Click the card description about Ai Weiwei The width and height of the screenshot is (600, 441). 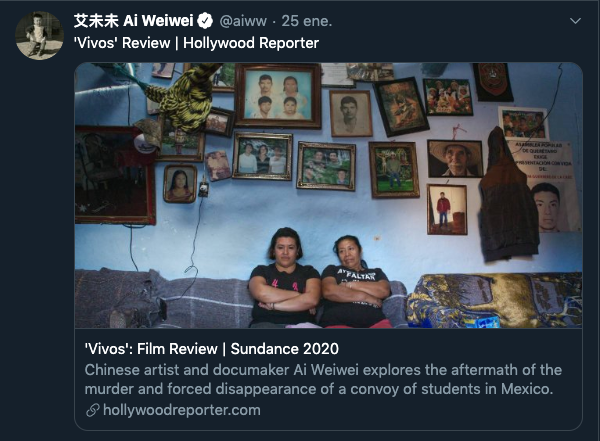tap(323, 379)
